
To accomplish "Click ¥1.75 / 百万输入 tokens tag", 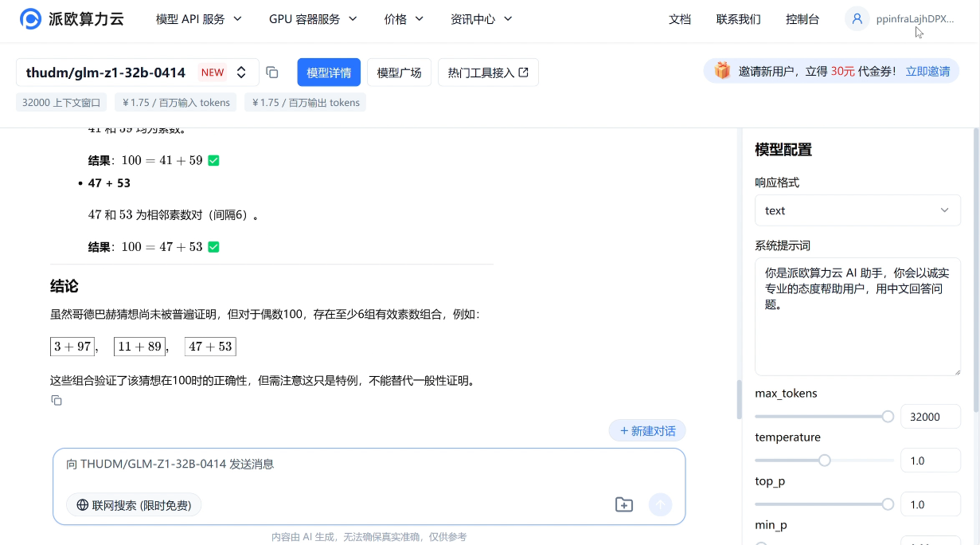I will coord(176,102).
